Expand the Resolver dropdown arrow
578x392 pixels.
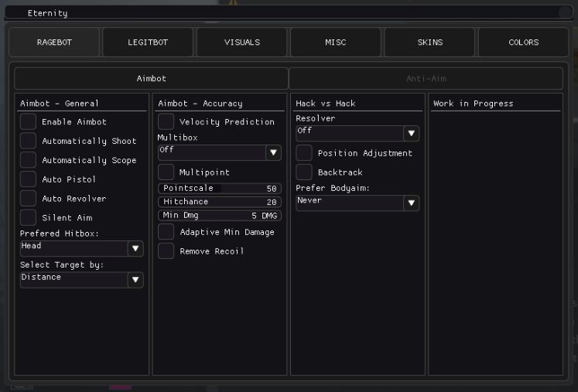(x=412, y=133)
